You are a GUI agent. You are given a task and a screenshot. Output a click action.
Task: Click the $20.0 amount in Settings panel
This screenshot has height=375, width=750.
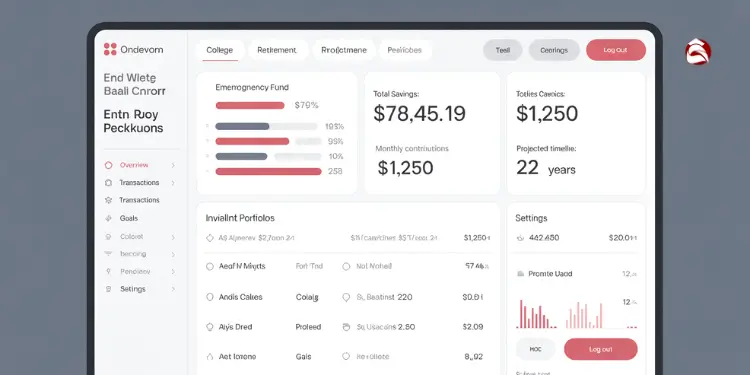(x=622, y=237)
